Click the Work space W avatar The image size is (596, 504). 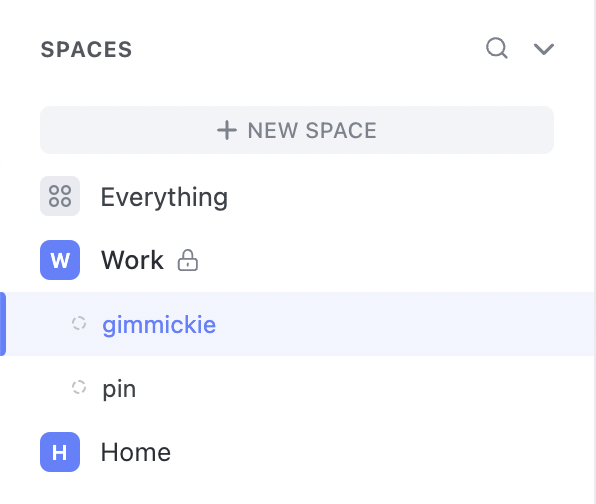[60, 260]
